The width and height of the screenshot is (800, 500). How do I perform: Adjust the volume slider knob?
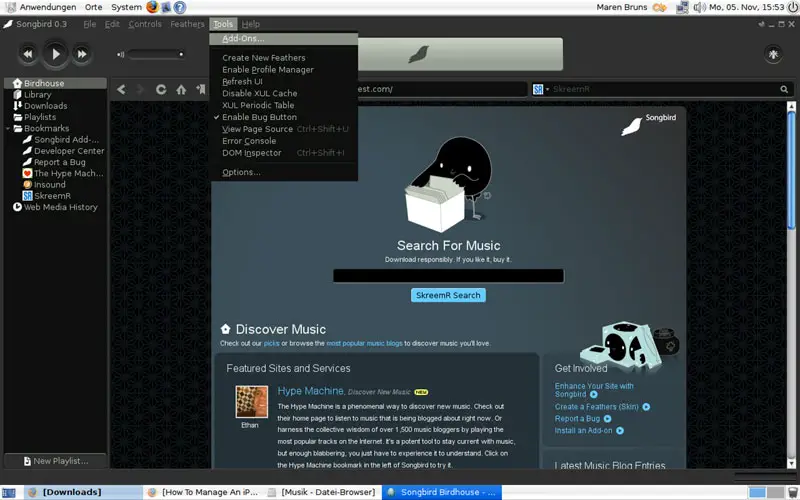[181, 54]
